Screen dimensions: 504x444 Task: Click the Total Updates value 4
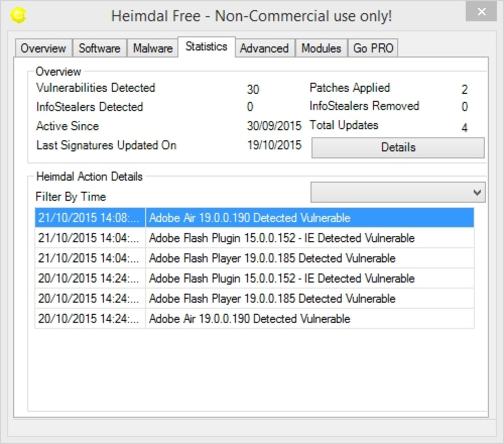[x=465, y=128]
